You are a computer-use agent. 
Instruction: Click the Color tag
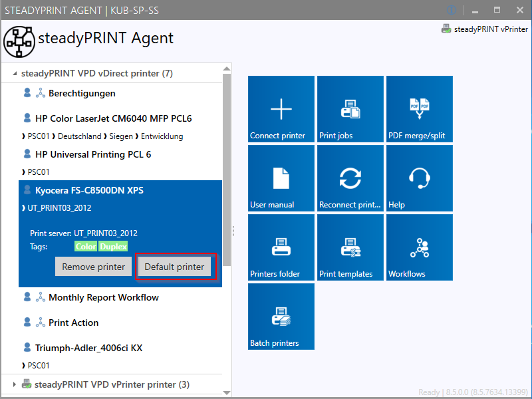tap(86, 246)
